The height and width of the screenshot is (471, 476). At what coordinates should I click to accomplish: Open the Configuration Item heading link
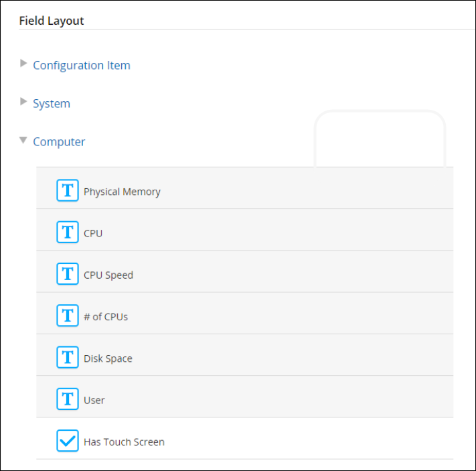82,65
